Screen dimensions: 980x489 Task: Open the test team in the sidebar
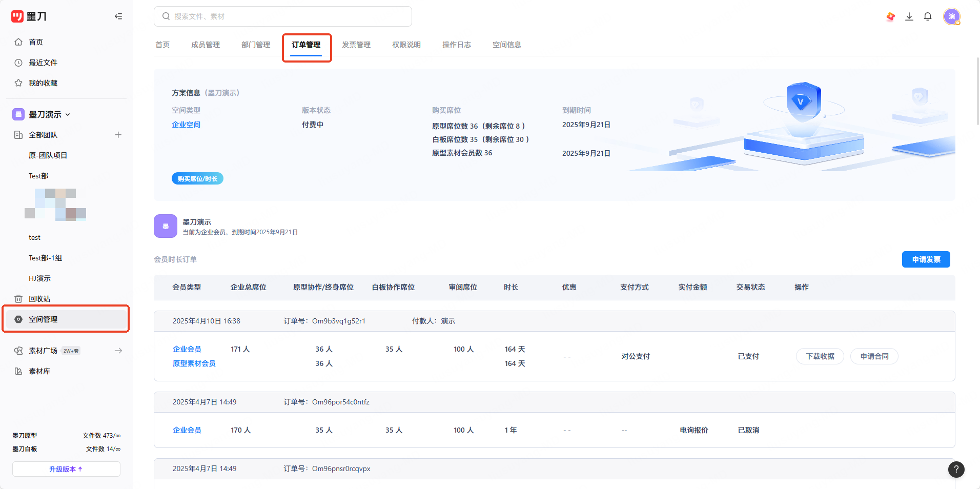(x=34, y=237)
